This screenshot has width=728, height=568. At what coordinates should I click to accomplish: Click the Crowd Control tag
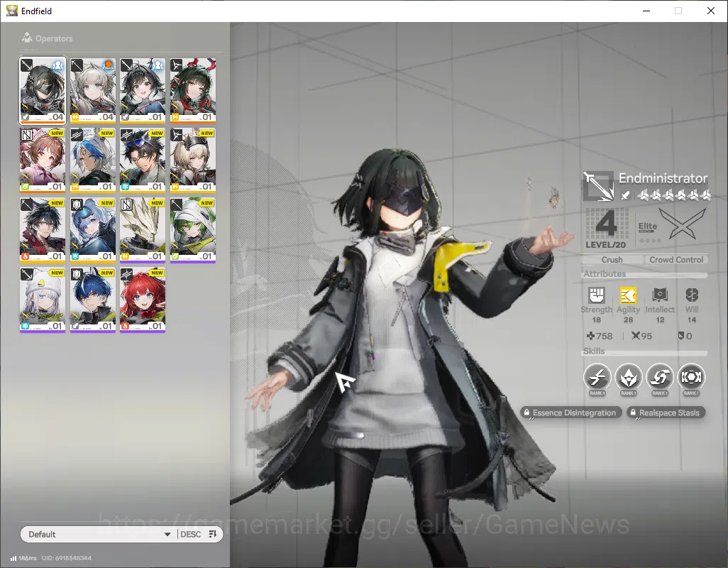676,260
